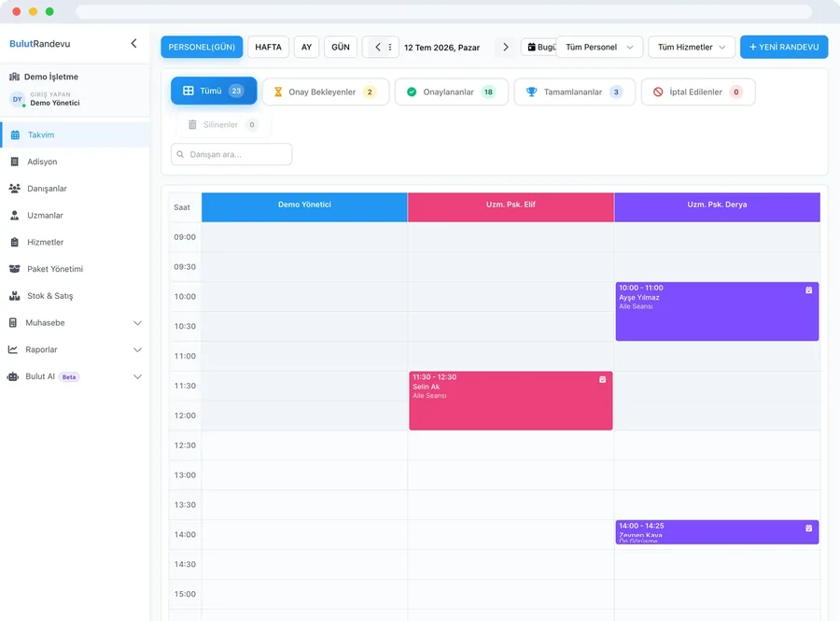This screenshot has height=621, width=840.
Task: Click the Danışanlar people icon
Action: [14, 188]
